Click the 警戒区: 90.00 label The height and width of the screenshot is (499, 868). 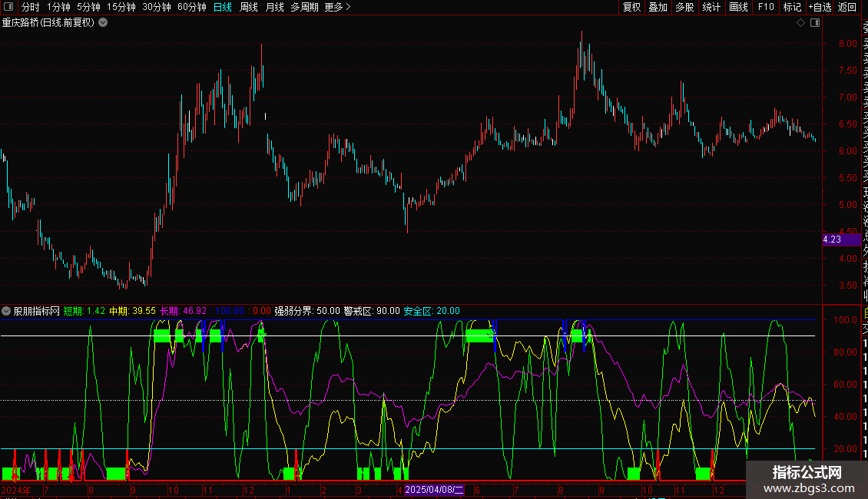pos(372,311)
